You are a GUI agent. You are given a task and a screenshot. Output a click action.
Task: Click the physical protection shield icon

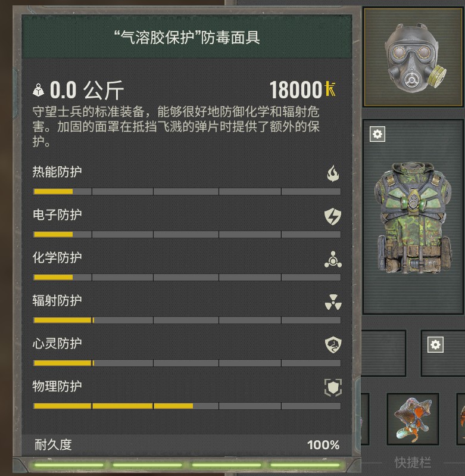pos(333,388)
